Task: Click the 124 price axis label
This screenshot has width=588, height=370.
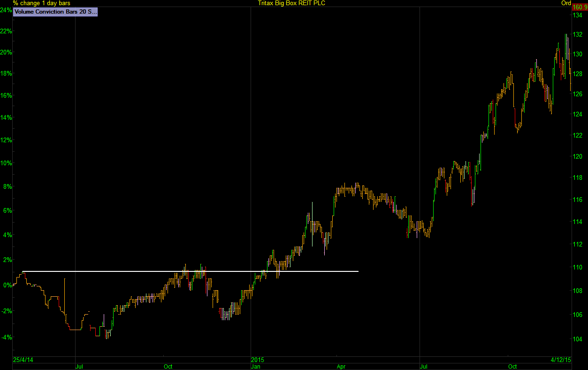Action: [577, 114]
